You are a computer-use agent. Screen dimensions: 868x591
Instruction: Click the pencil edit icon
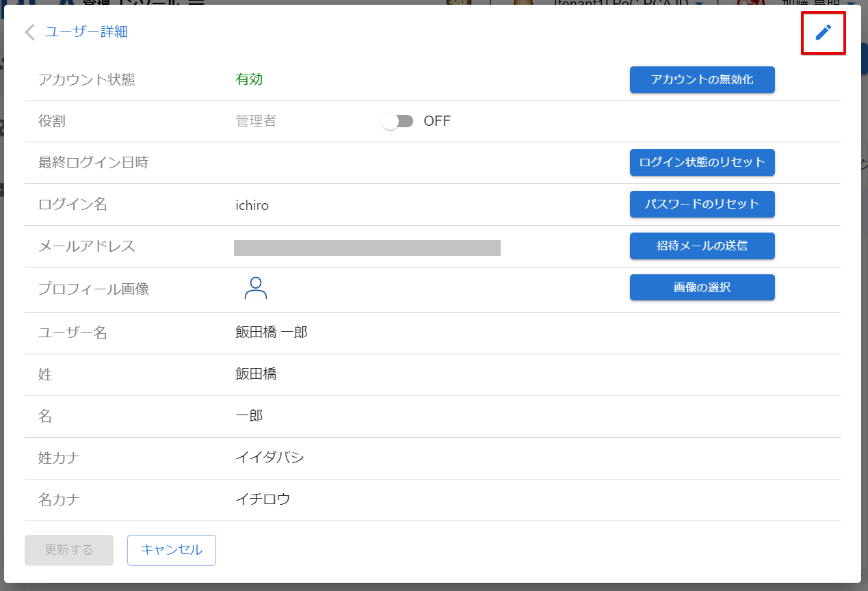tap(824, 32)
